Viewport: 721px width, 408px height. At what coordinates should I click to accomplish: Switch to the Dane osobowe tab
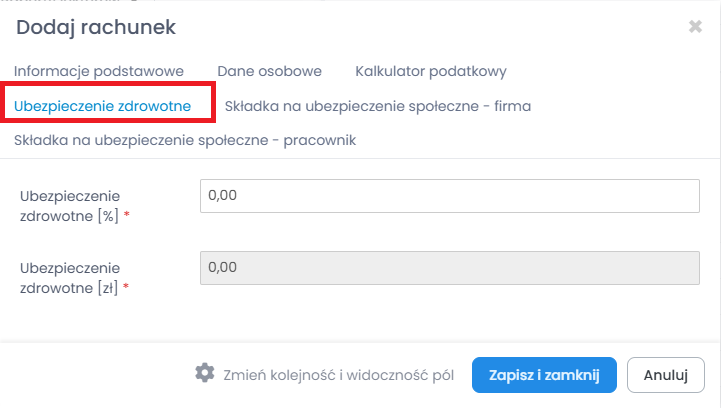[x=269, y=71]
